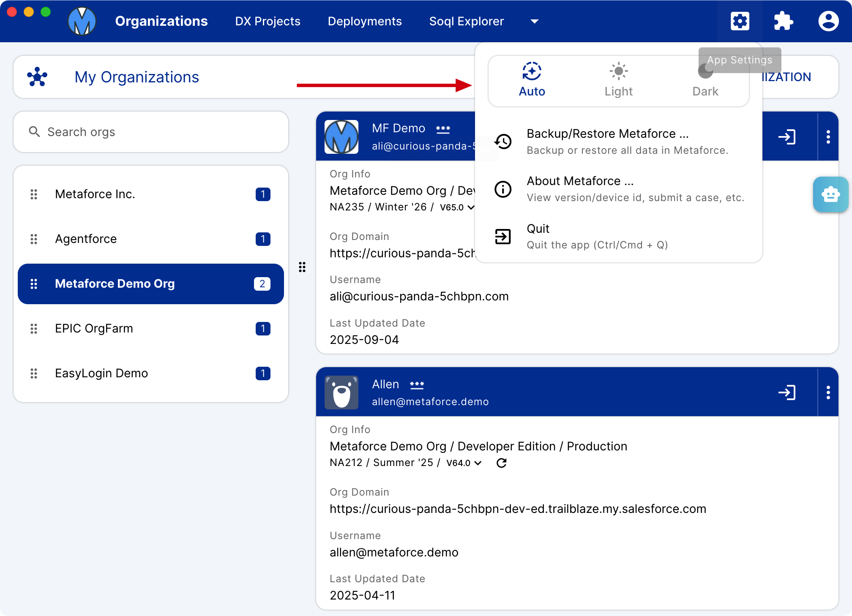Reveal Allen's hidden password asterisks
Viewport: 852px width, 616px height.
(x=417, y=385)
